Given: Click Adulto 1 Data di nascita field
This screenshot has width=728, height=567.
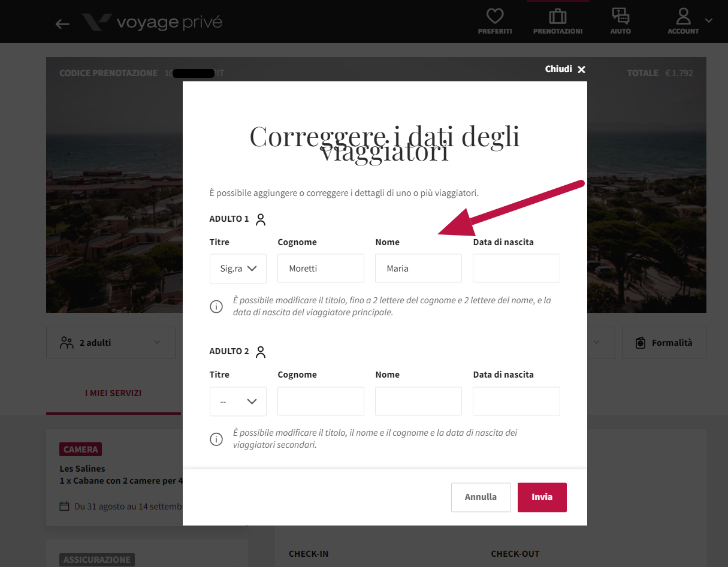Looking at the screenshot, I should pos(516,269).
